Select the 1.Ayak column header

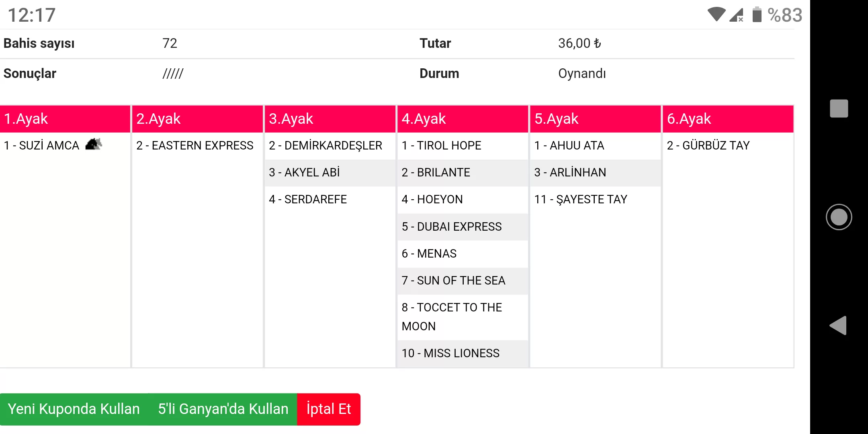pyautogui.click(x=65, y=119)
